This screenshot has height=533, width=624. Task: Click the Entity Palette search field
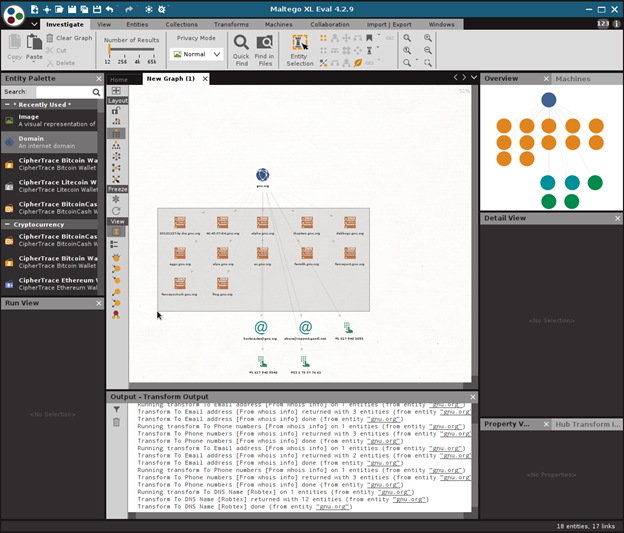[64, 92]
